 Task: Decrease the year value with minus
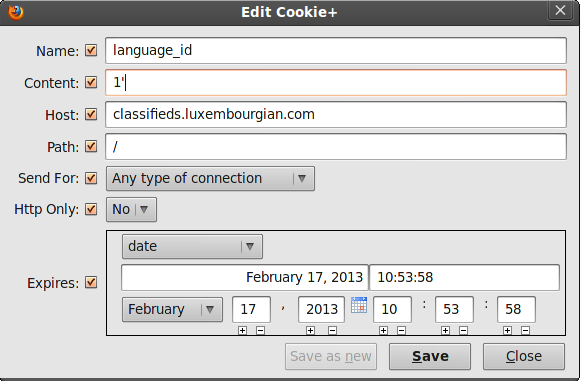point(332,330)
